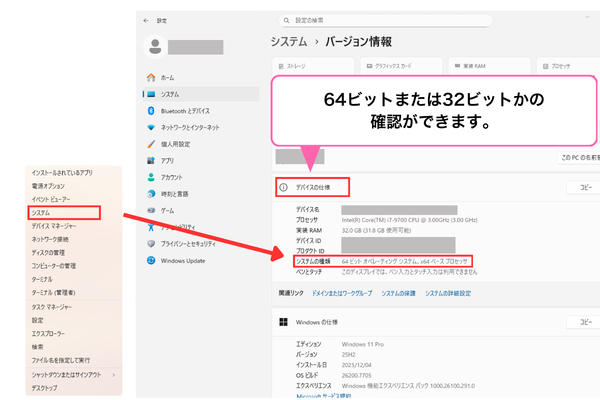The image size is (600, 400).
Task: Click the 時刻と言語 globe icon
Action: 151,194
